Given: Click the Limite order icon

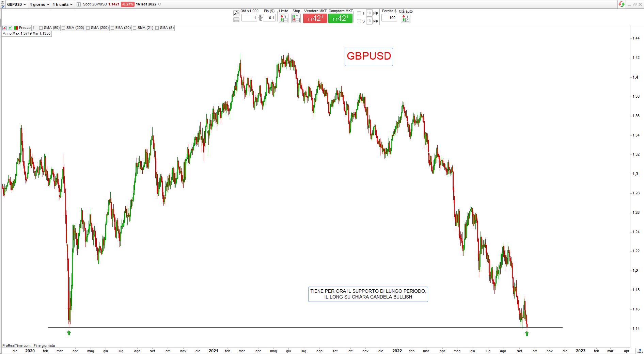Looking at the screenshot, I should (283, 18).
